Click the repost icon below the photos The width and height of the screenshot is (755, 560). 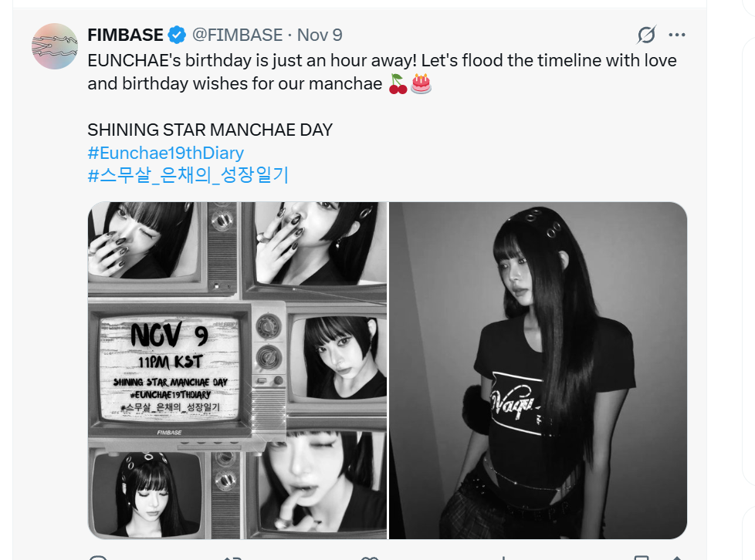tap(233, 558)
